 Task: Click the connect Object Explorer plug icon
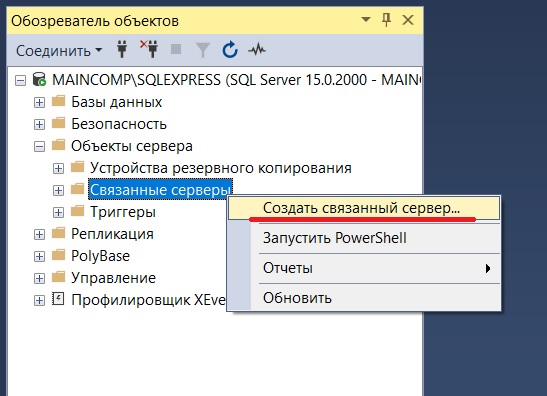click(x=122, y=49)
